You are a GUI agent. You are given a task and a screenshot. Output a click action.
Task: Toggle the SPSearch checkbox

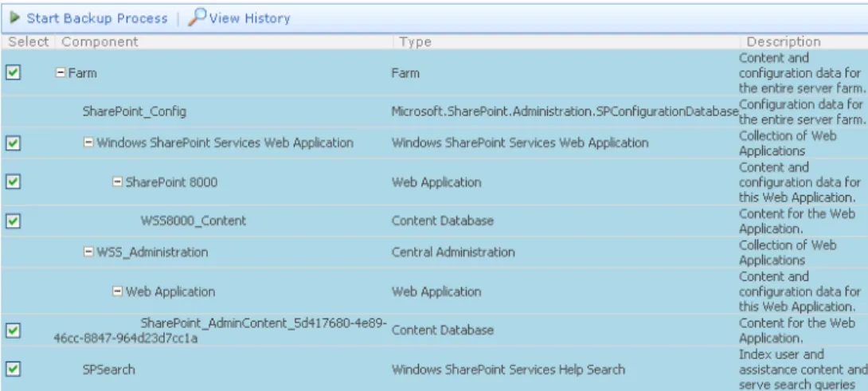[x=14, y=369]
